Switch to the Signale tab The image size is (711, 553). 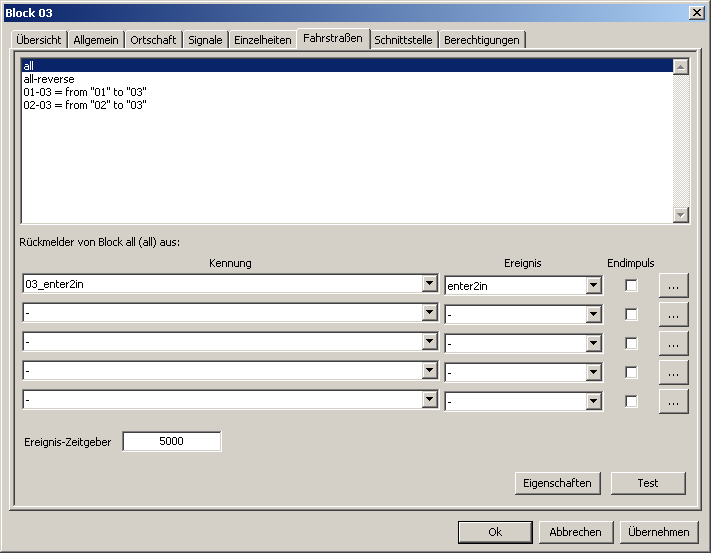point(205,40)
